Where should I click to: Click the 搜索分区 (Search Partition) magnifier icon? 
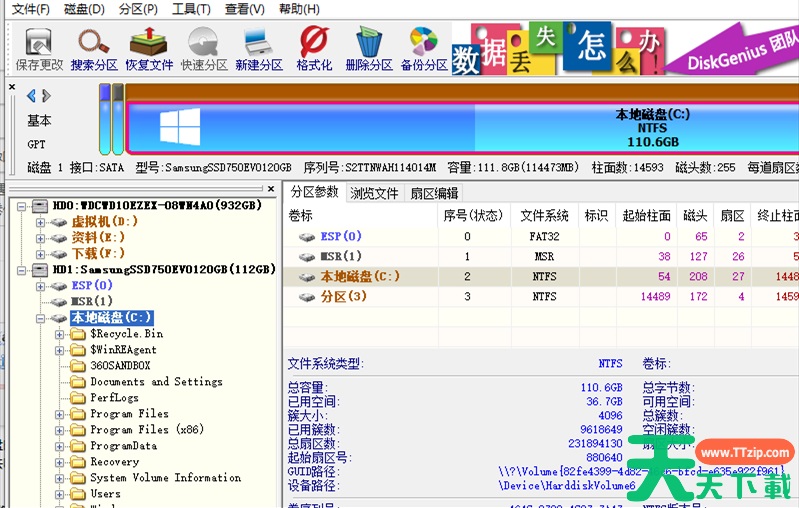coord(93,47)
